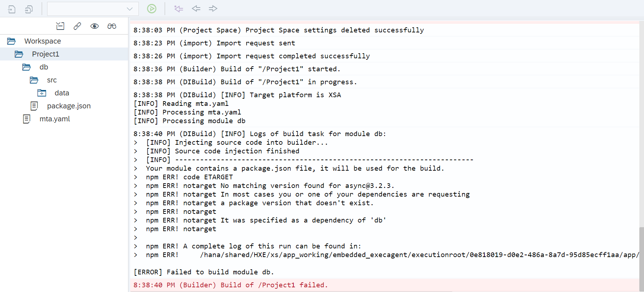
Task: Open the mta.yaml file
Action: pyautogui.click(x=55, y=119)
